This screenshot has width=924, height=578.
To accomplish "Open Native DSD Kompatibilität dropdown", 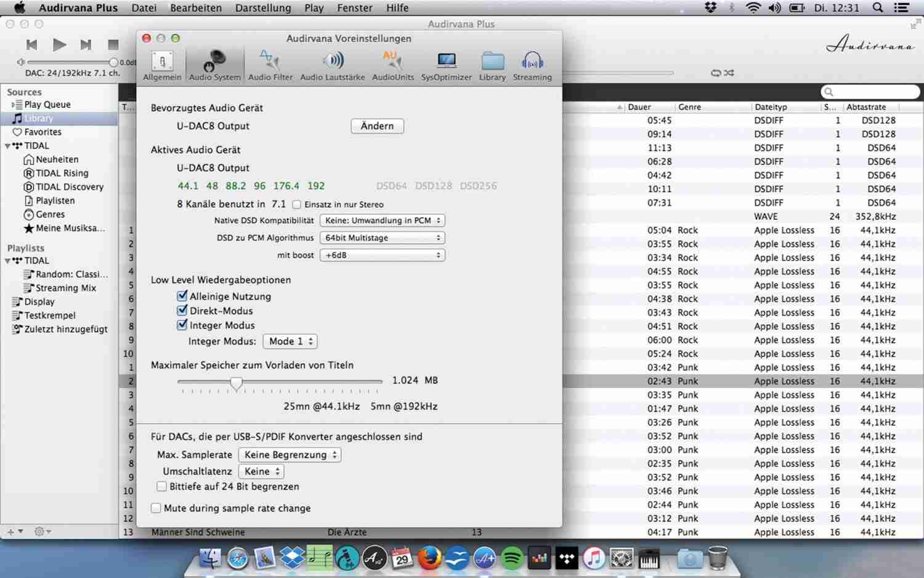I will pyautogui.click(x=382, y=220).
